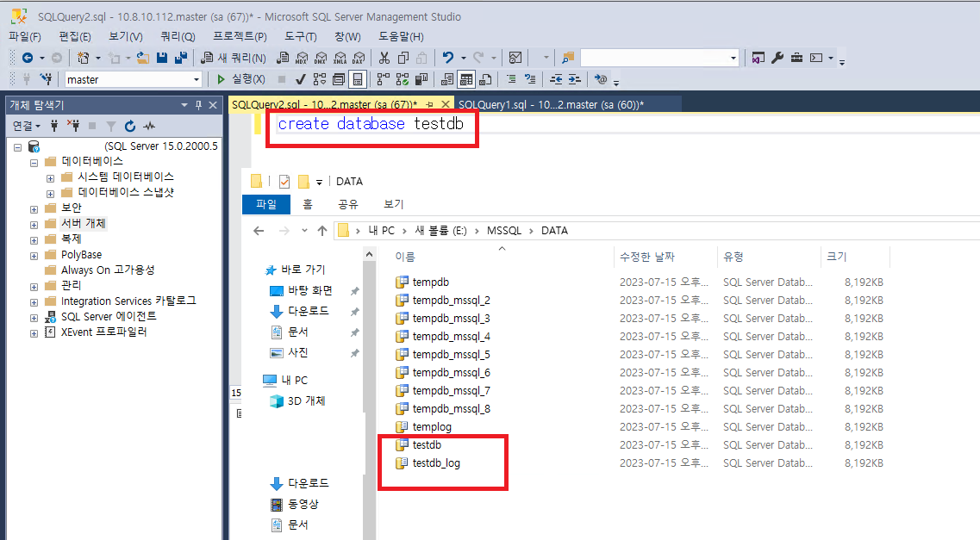Switch to the SQLQuery1.sql tab
Screen dimensions: 980x540
point(551,105)
